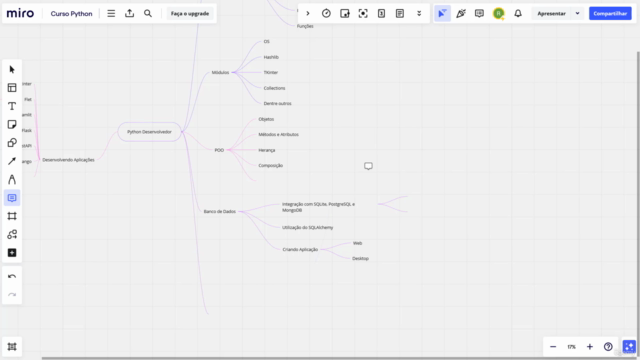
Task: Click the redo arrow
Action: (12, 295)
